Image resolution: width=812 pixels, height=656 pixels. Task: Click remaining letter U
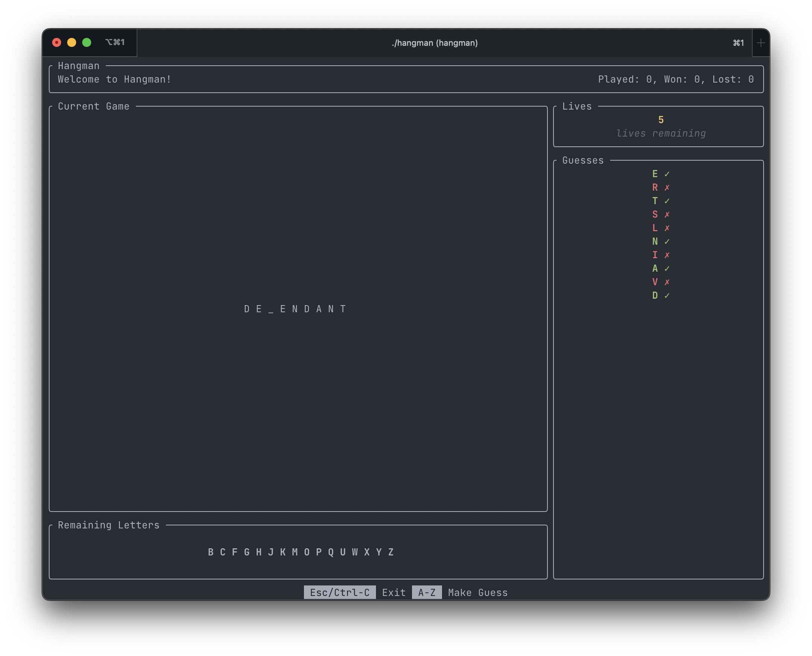pos(343,552)
